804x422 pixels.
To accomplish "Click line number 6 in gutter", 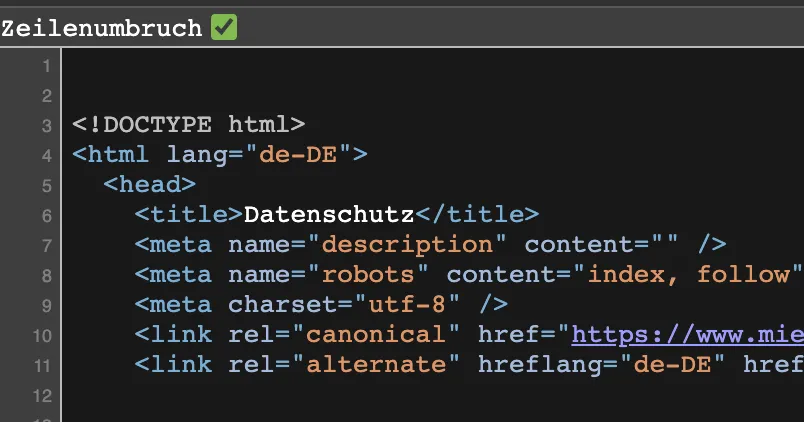I will click(47, 216).
